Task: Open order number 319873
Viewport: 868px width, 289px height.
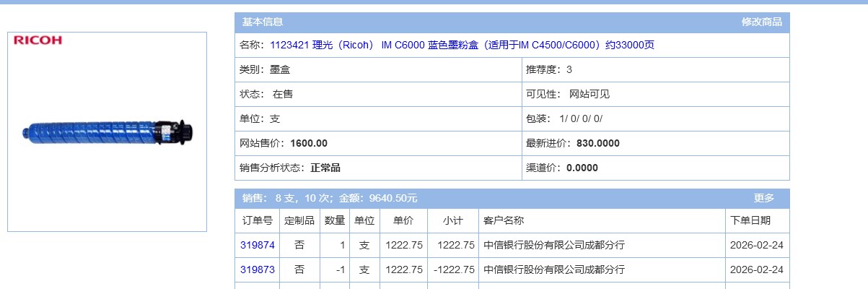Action: 258,269
